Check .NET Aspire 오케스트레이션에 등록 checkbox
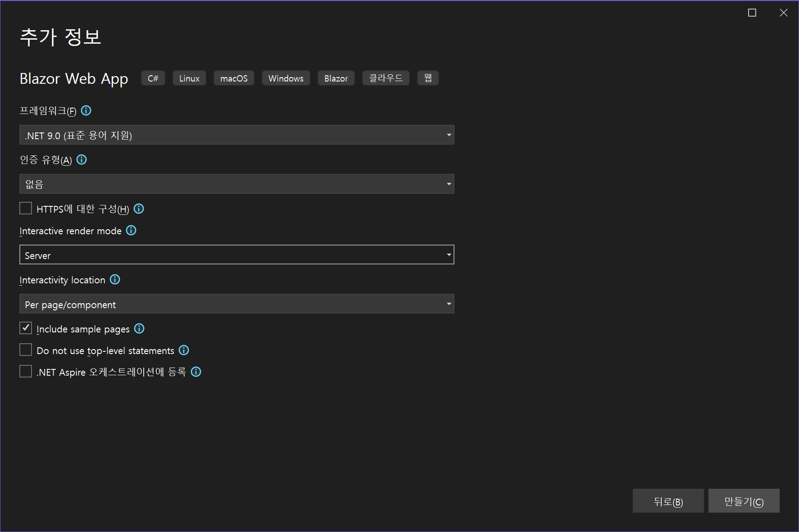 [26, 371]
